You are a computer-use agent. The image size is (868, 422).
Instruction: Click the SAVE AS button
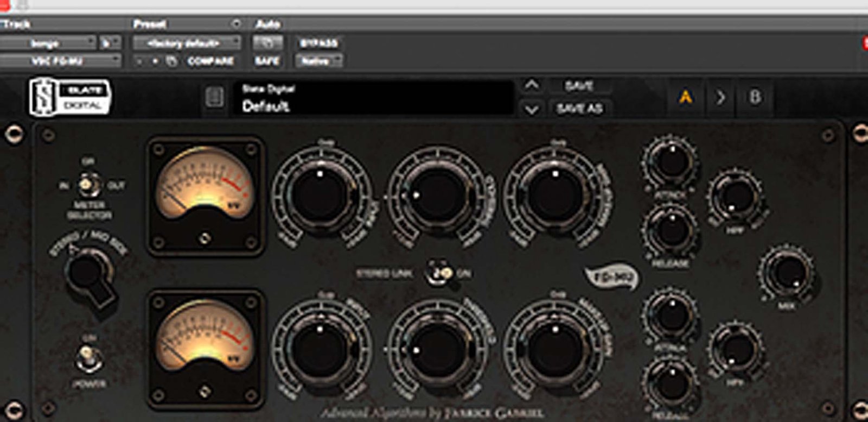pos(579,109)
